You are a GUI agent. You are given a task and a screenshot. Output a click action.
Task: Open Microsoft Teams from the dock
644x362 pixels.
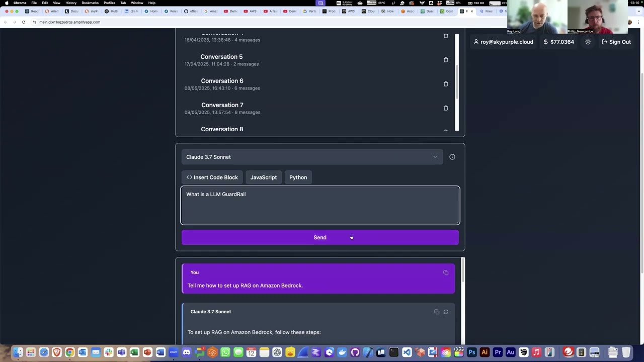(122, 352)
